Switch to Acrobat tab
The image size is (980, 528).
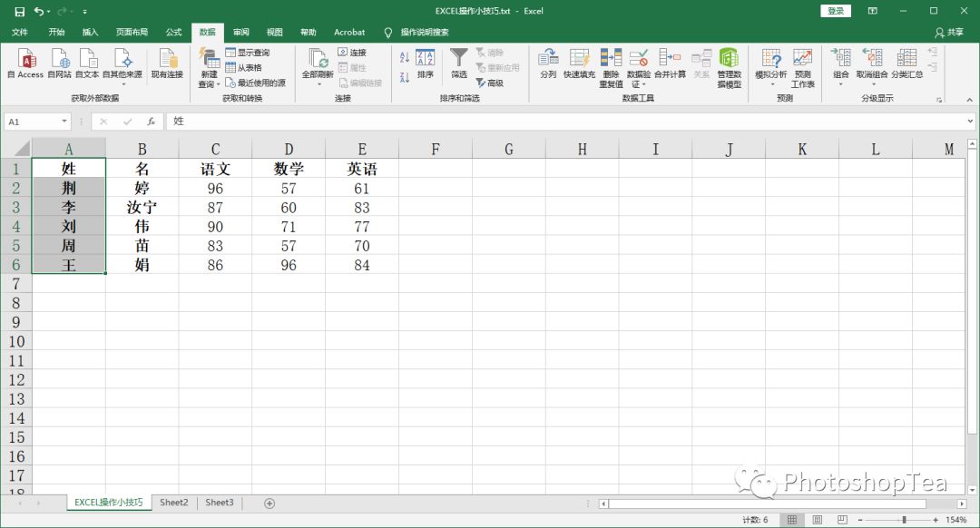349,32
